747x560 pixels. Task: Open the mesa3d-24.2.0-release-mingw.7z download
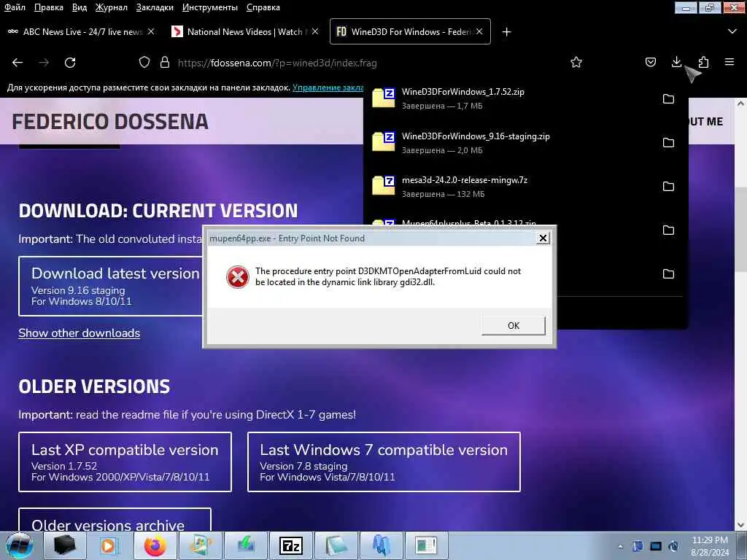tap(510, 186)
